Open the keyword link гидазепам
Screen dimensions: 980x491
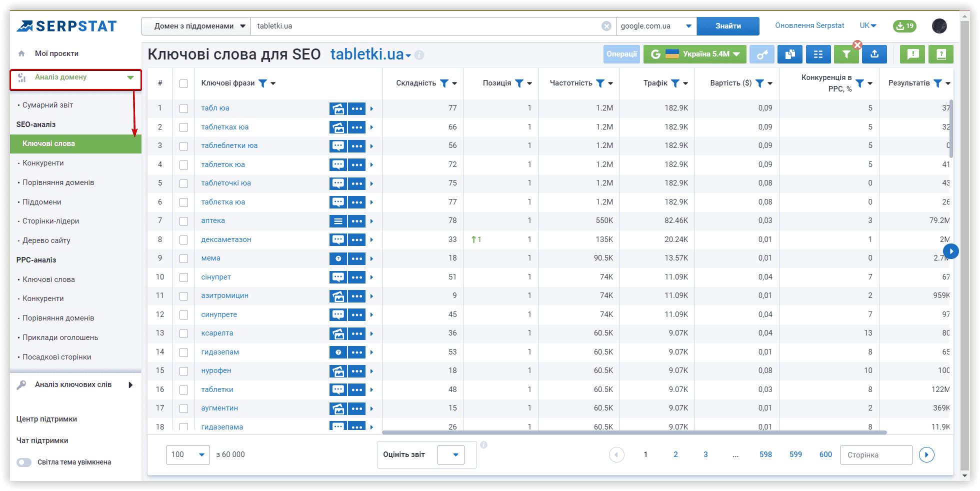tap(220, 352)
